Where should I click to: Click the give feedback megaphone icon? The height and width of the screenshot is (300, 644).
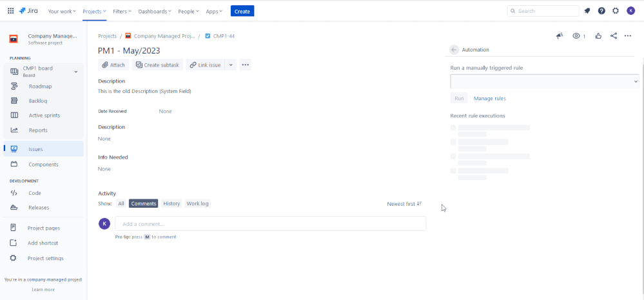click(x=560, y=36)
